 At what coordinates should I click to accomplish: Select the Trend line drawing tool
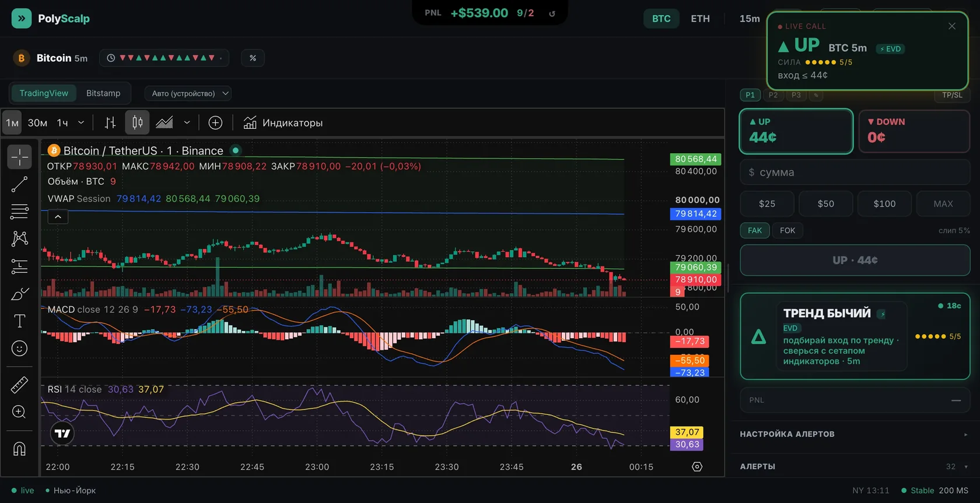(x=19, y=185)
